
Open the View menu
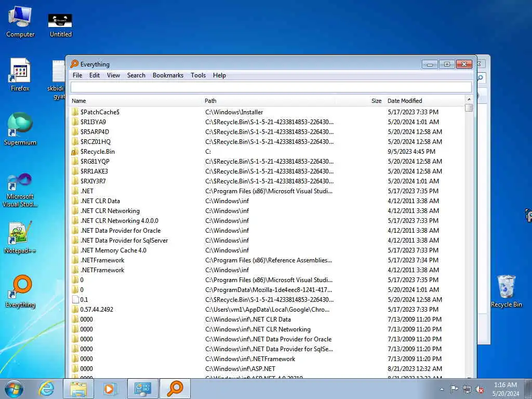(x=113, y=75)
